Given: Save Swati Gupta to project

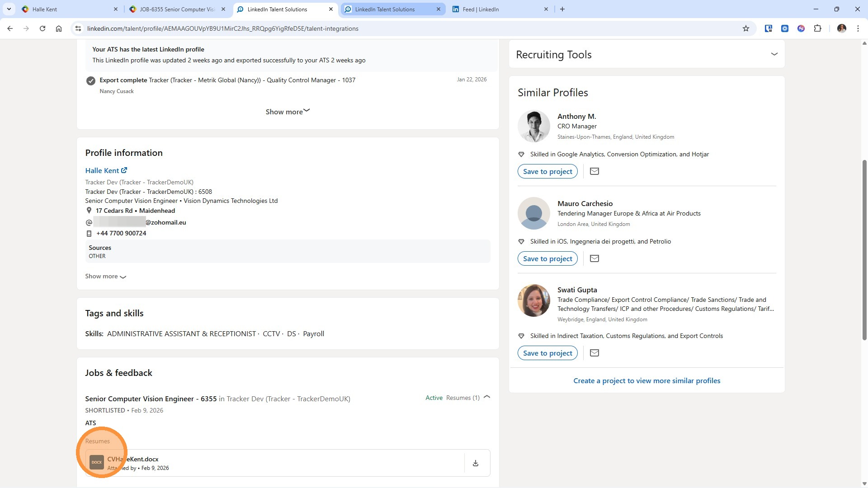Looking at the screenshot, I should [547, 353].
